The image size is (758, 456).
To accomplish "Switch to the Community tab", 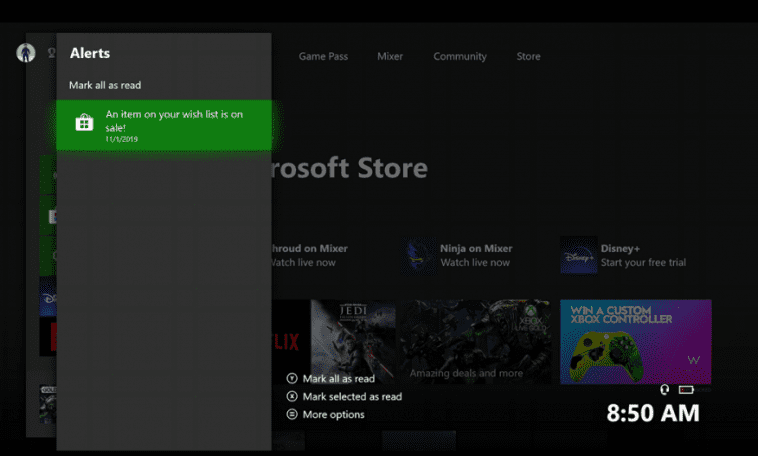I will [460, 56].
